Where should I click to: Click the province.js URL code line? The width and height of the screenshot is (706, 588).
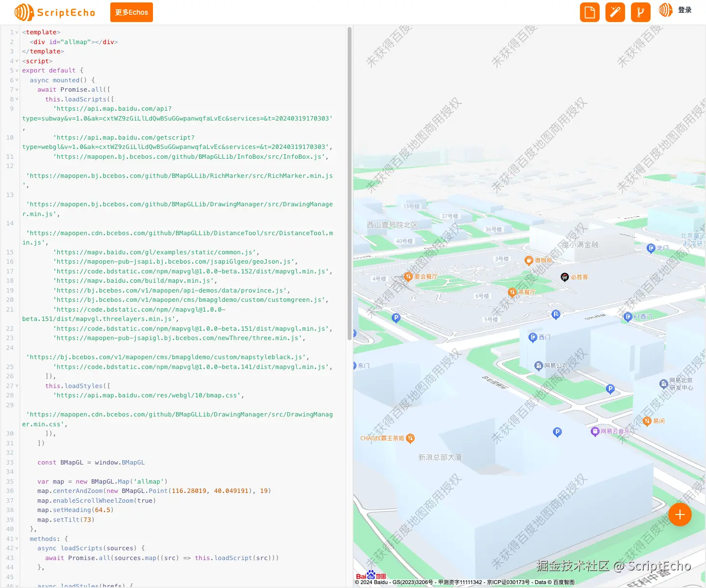coord(172,291)
